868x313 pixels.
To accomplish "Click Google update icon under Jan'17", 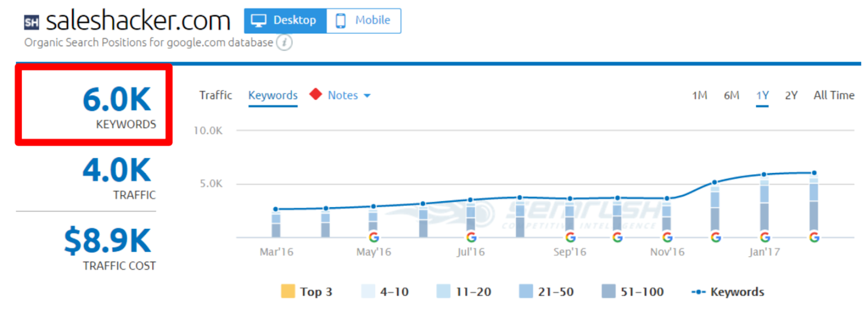I will [x=764, y=238].
